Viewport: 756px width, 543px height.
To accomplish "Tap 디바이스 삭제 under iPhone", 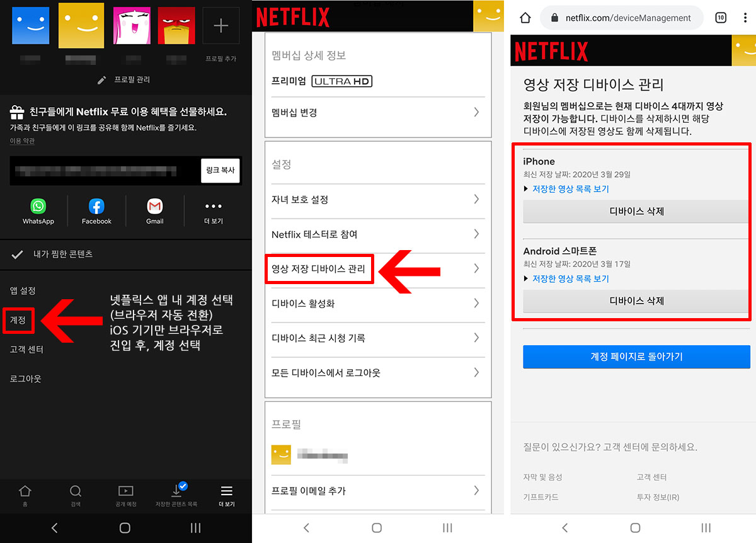I will (x=635, y=211).
